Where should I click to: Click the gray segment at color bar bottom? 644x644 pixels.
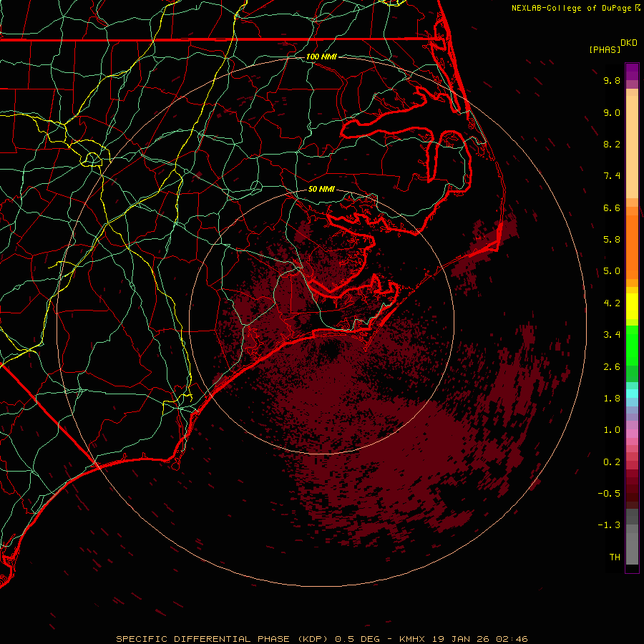point(632,537)
